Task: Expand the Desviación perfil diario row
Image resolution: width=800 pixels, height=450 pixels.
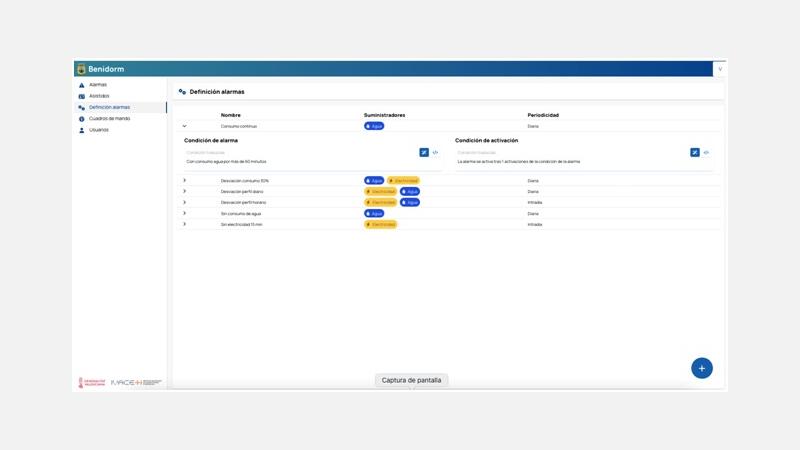Action: (185, 191)
